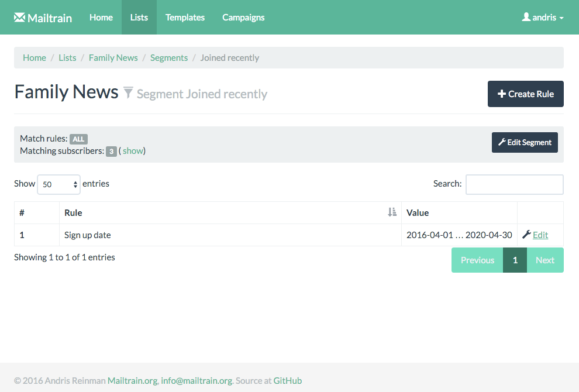Go to Templates in the top navigation
This screenshot has height=392, width=579.
[x=185, y=18]
